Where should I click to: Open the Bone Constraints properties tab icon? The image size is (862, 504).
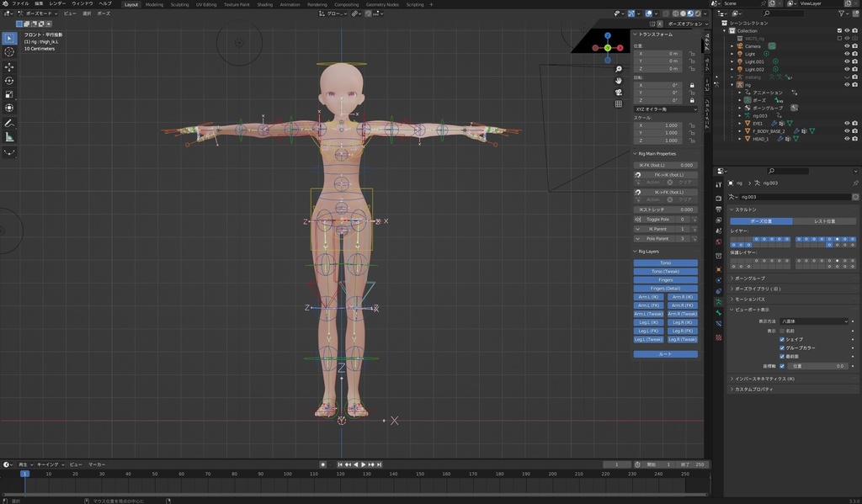click(x=719, y=324)
